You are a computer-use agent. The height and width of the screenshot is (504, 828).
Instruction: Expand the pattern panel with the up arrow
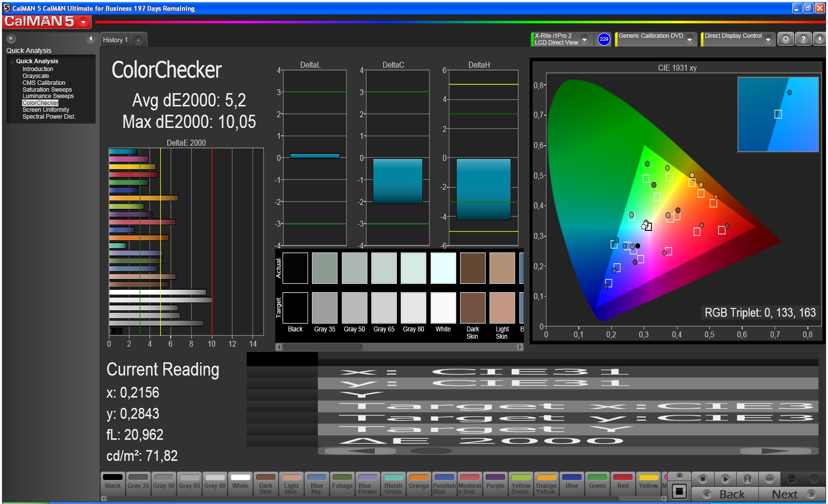click(679, 476)
